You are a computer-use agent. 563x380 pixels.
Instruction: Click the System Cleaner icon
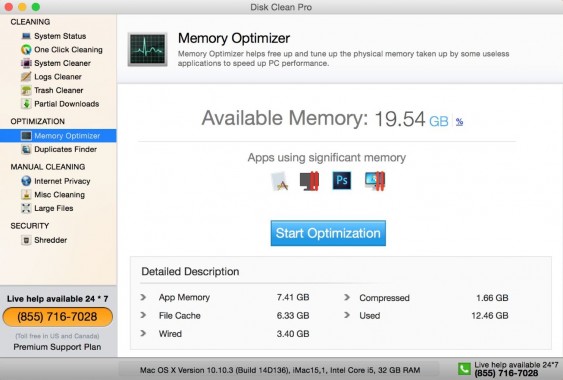[x=26, y=63]
